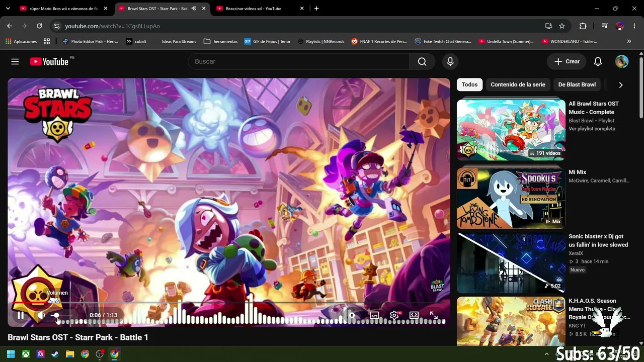Open Steam from the taskbar
The width and height of the screenshot is (644, 362).
(55, 354)
